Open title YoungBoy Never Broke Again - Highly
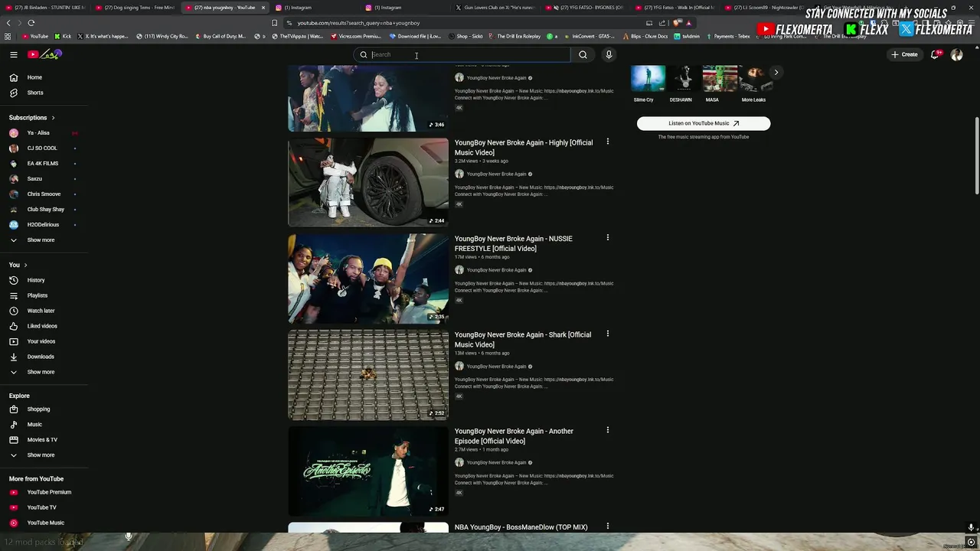The width and height of the screenshot is (980, 551). click(524, 147)
